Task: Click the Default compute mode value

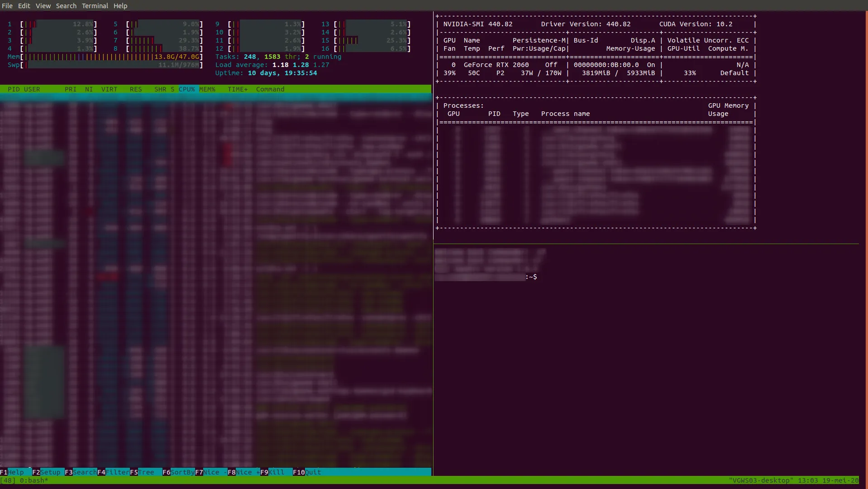Action: click(734, 73)
